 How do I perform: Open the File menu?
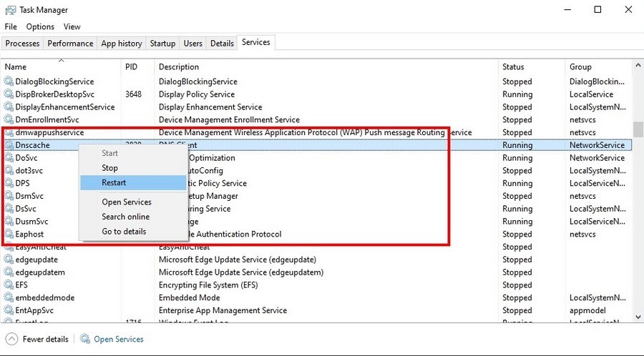tap(11, 26)
